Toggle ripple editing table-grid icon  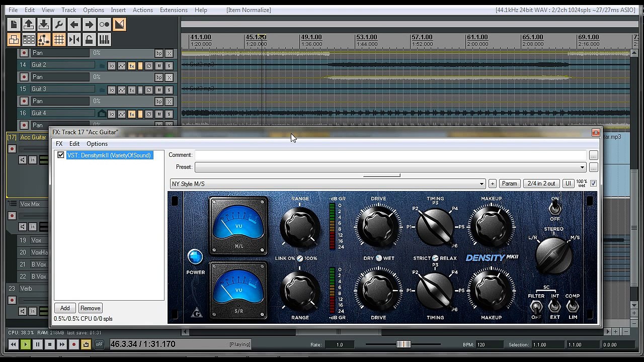(x=29, y=40)
